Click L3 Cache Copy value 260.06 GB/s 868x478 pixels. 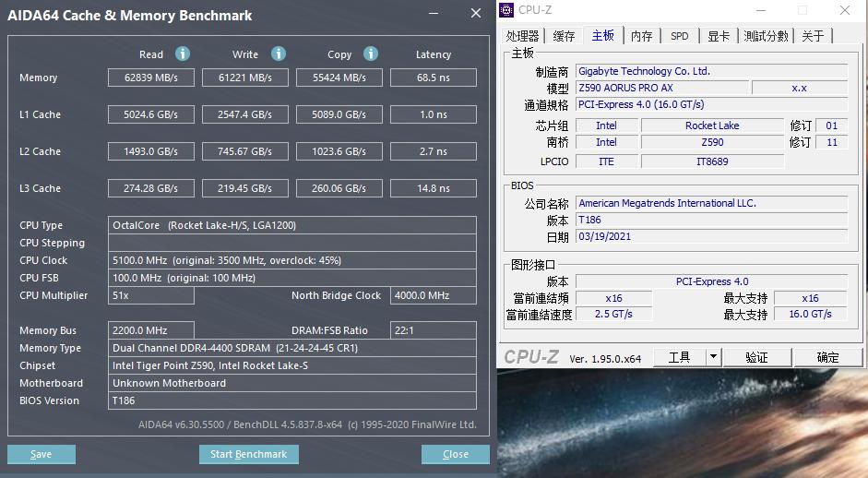pyautogui.click(x=339, y=188)
